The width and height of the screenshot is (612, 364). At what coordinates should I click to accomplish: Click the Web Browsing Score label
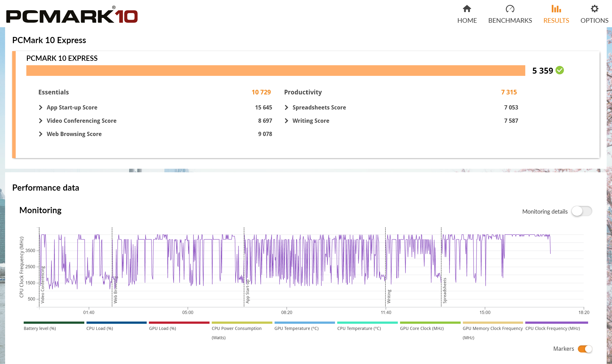[74, 134]
